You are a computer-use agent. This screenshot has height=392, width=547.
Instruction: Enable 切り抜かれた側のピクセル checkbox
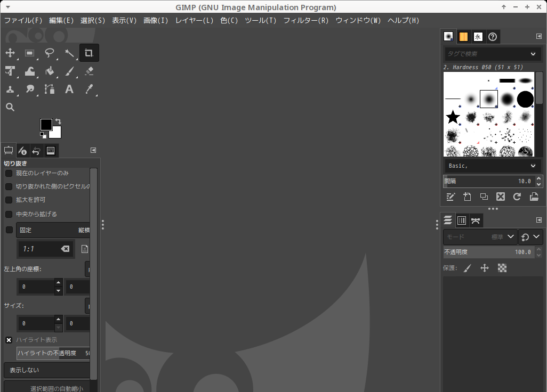tap(9, 186)
